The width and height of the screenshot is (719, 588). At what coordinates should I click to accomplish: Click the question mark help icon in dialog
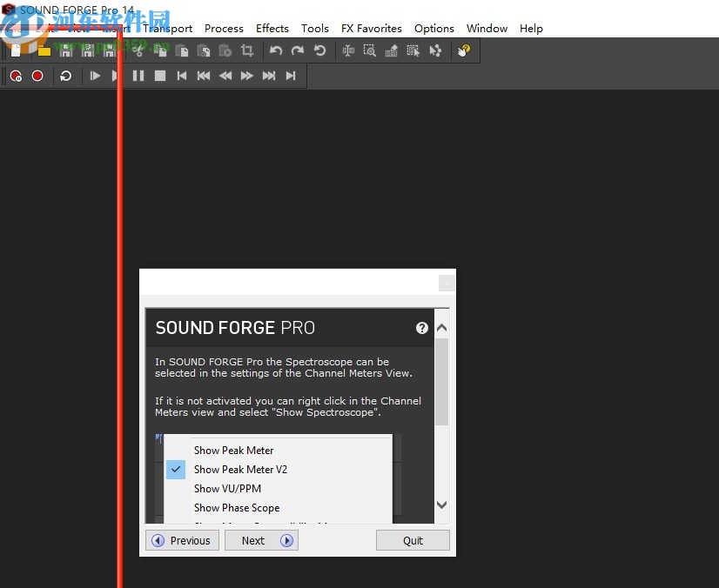(x=422, y=328)
